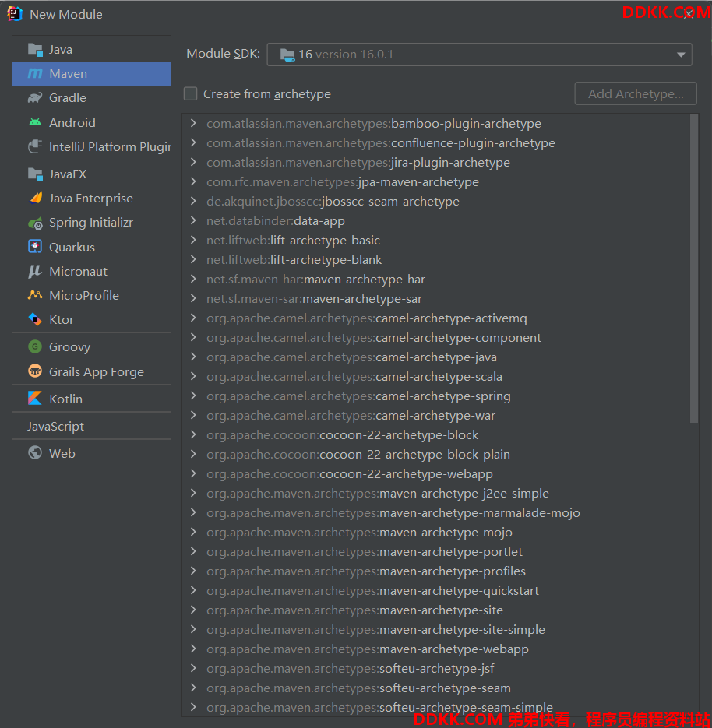Select softeu-archetype-jsf row

(435, 669)
